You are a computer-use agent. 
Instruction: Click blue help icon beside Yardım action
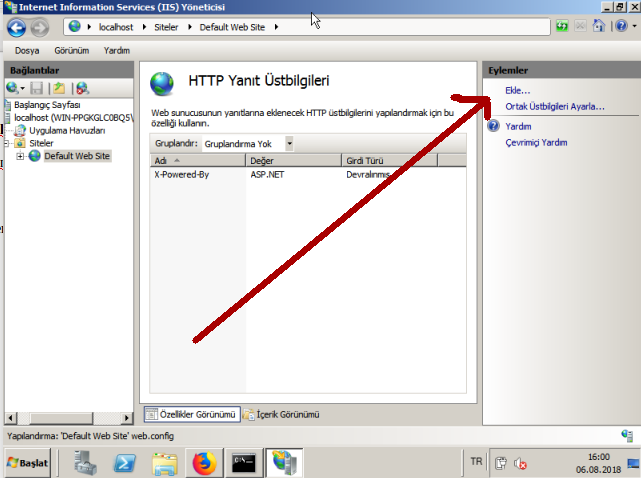(493, 126)
